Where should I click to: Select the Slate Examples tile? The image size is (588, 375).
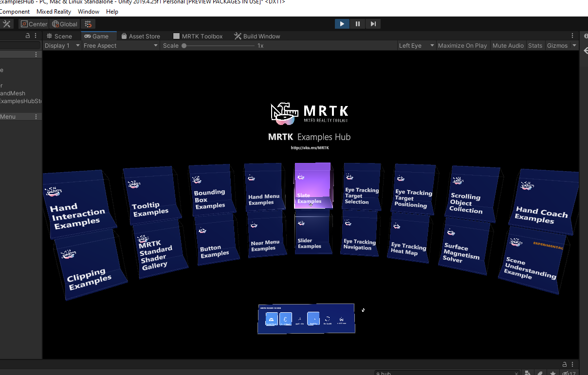(x=312, y=186)
